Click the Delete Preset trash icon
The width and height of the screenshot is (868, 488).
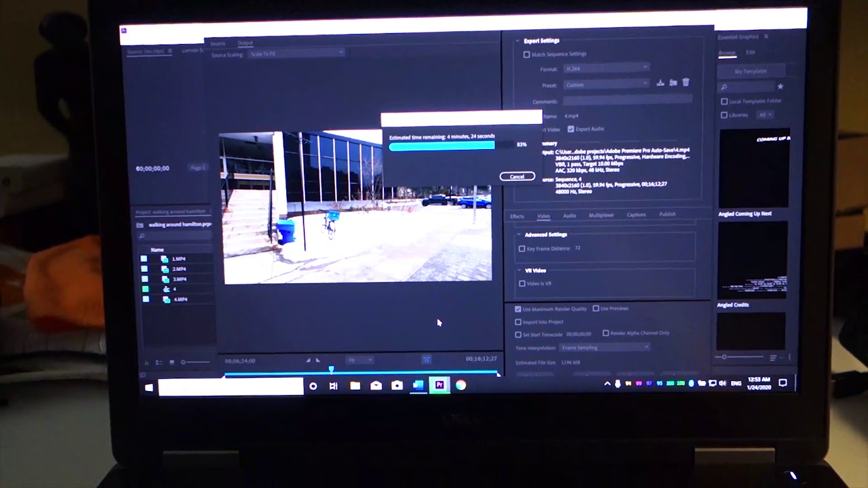click(x=686, y=82)
